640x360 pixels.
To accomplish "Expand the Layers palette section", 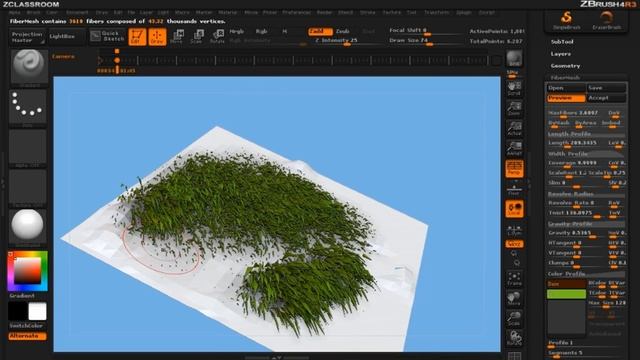I will point(560,54).
